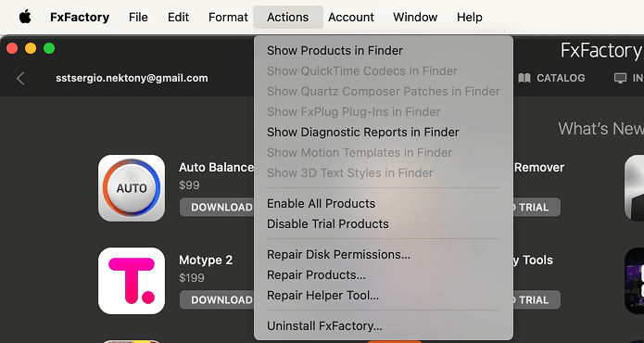Screen dimensions: 644x343
Task: Choose Show Products in Finder
Action: point(384,51)
